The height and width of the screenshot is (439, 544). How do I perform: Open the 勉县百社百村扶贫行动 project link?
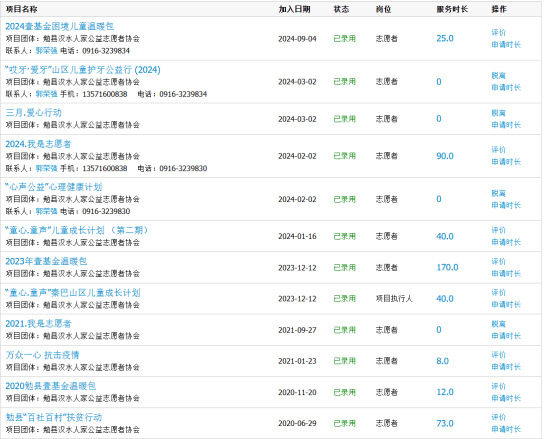[x=54, y=417]
